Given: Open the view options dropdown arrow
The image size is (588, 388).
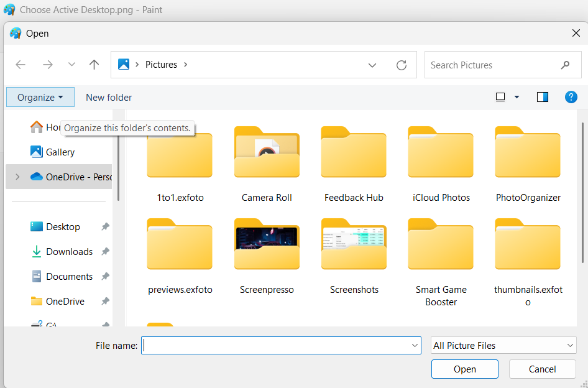Looking at the screenshot, I should (x=517, y=97).
